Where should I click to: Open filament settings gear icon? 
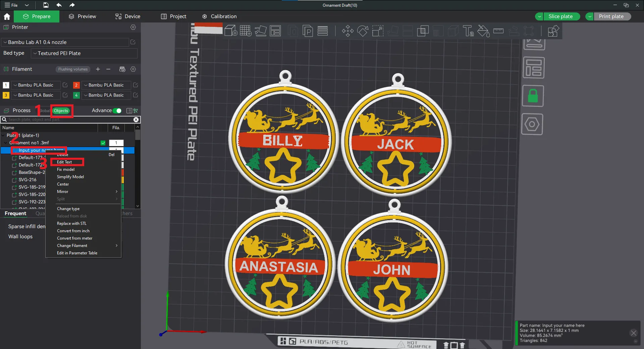tap(133, 69)
